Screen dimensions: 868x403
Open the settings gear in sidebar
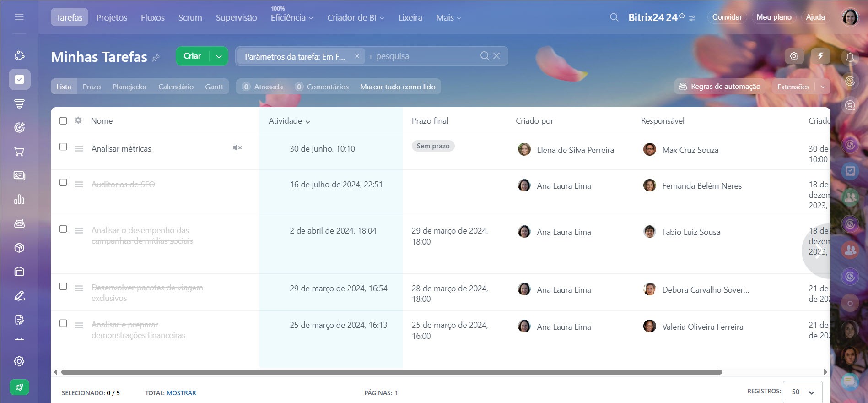[19, 361]
